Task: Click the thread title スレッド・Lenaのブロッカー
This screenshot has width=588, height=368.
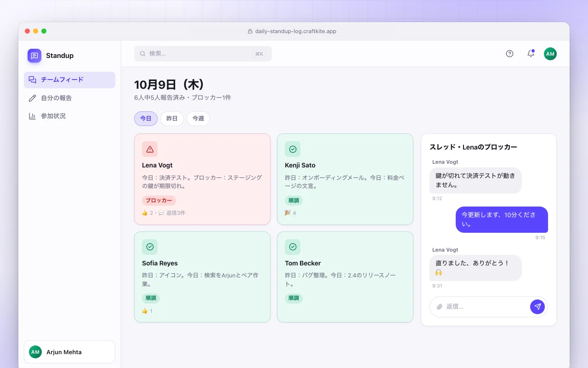Action: point(473,147)
